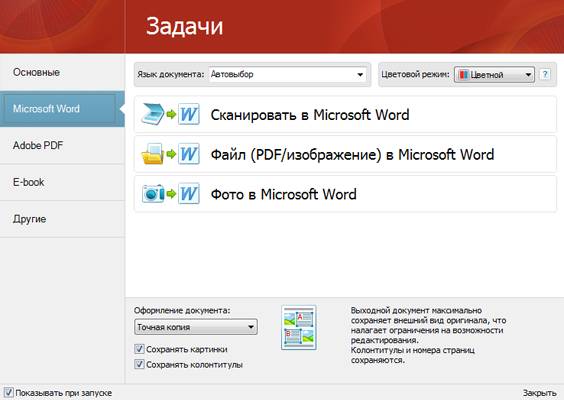
Task: Open the Язык документа dropdown
Action: pyautogui.click(x=288, y=74)
